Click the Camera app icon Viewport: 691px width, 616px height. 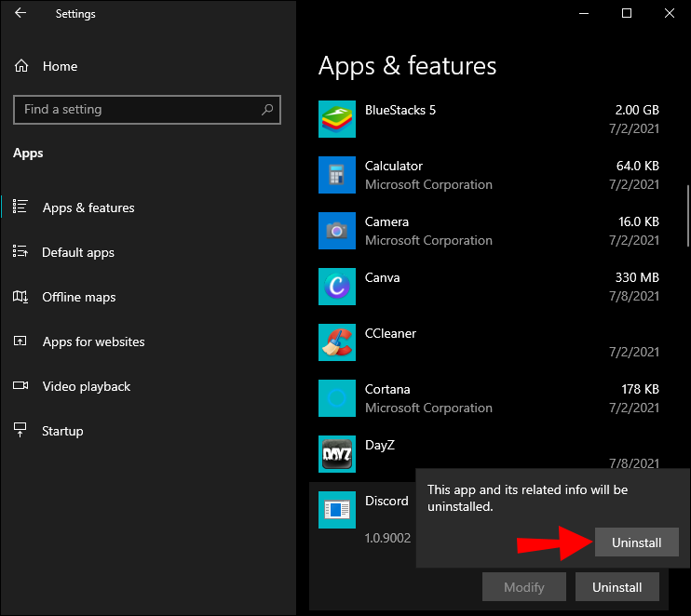tap(336, 231)
